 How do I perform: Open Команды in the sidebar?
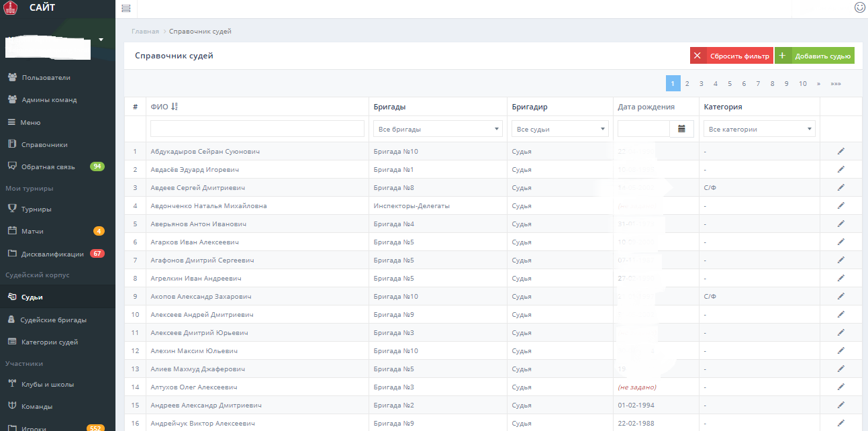[58, 406]
